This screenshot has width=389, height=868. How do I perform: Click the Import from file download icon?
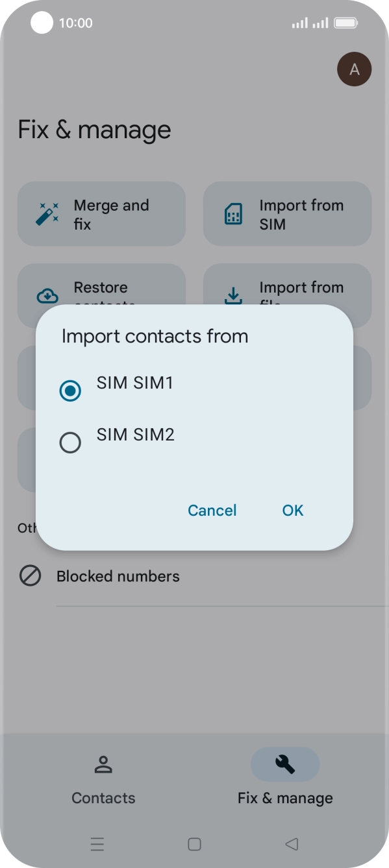233,296
